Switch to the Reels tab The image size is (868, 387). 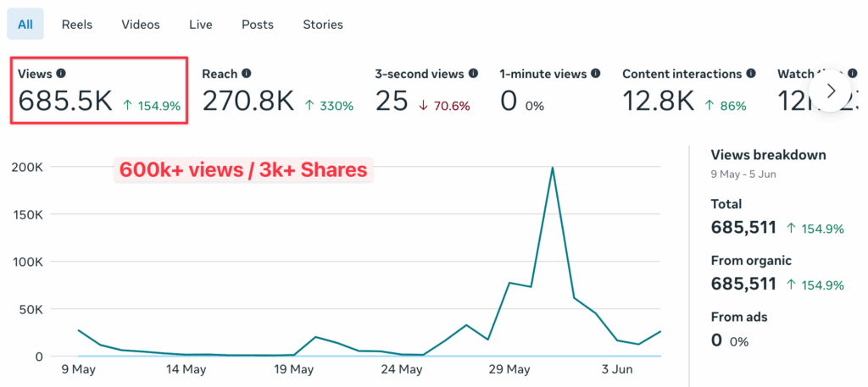pyautogui.click(x=77, y=25)
